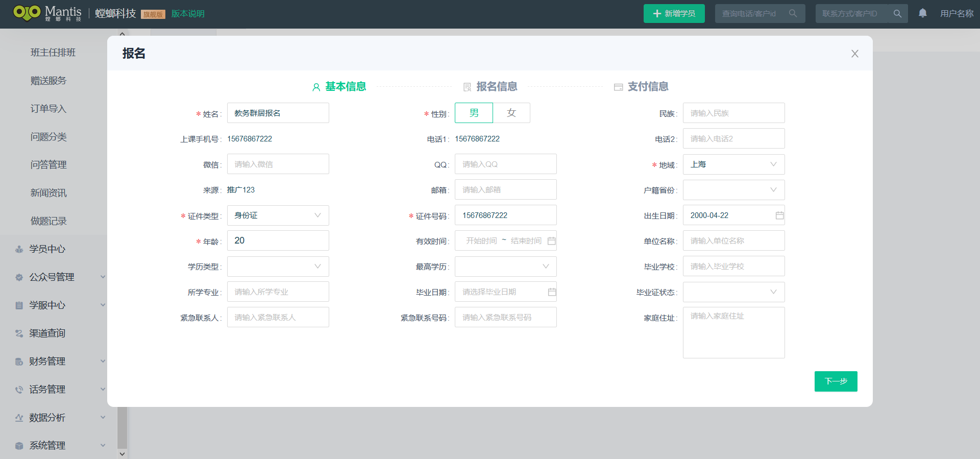Click the 毕业学校 input field
Image resolution: width=980 pixels, height=459 pixels.
pyautogui.click(x=733, y=266)
